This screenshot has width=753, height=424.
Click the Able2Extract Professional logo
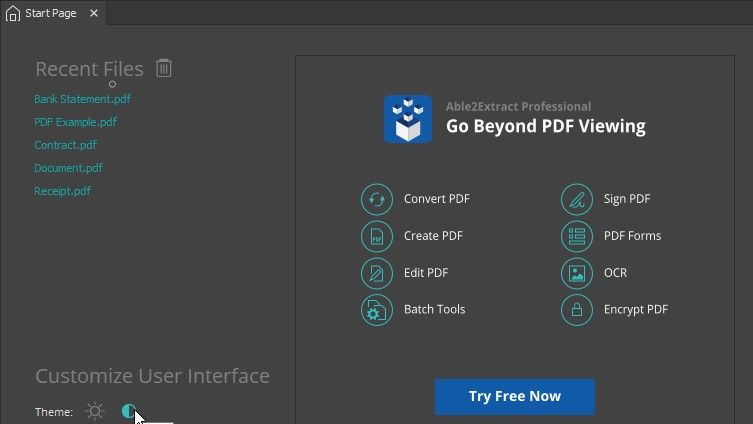[408, 119]
